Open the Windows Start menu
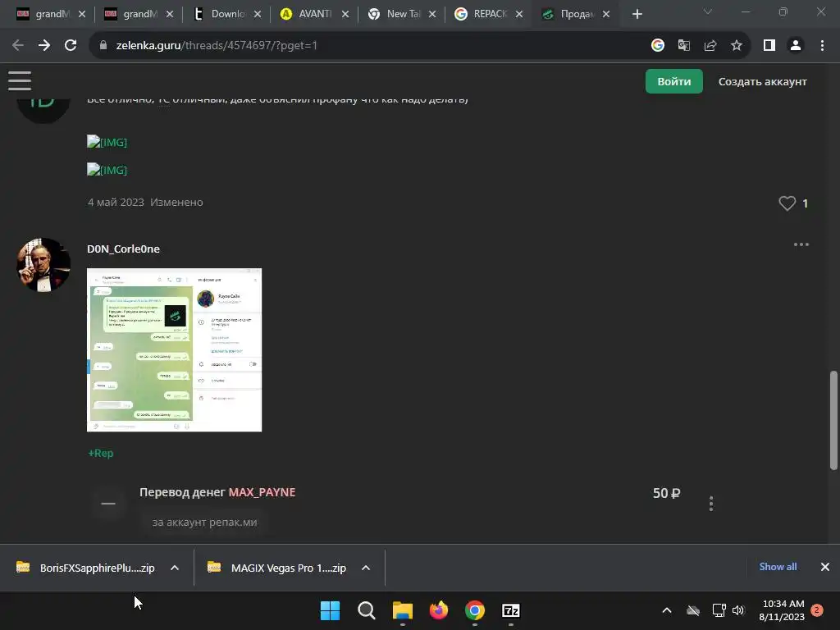This screenshot has width=840, height=630. coord(330,610)
